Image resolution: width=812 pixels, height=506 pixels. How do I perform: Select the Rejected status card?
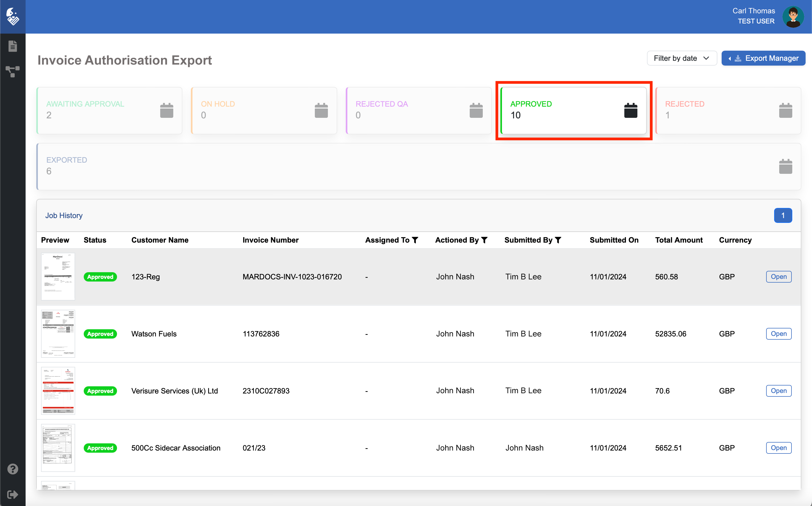coord(728,110)
